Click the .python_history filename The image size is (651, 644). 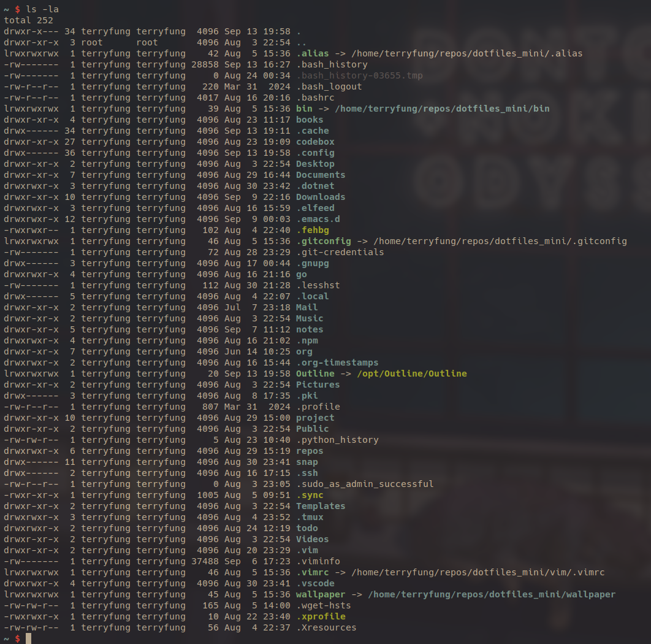click(x=337, y=440)
